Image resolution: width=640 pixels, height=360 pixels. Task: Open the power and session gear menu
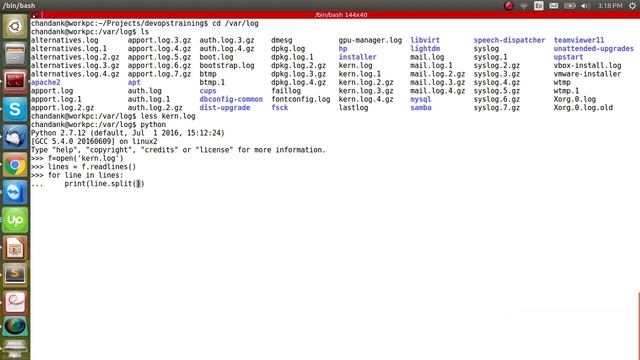[633, 6]
